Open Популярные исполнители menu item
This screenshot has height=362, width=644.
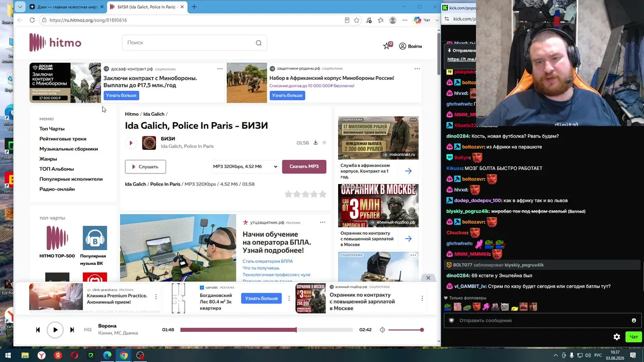[x=71, y=179]
